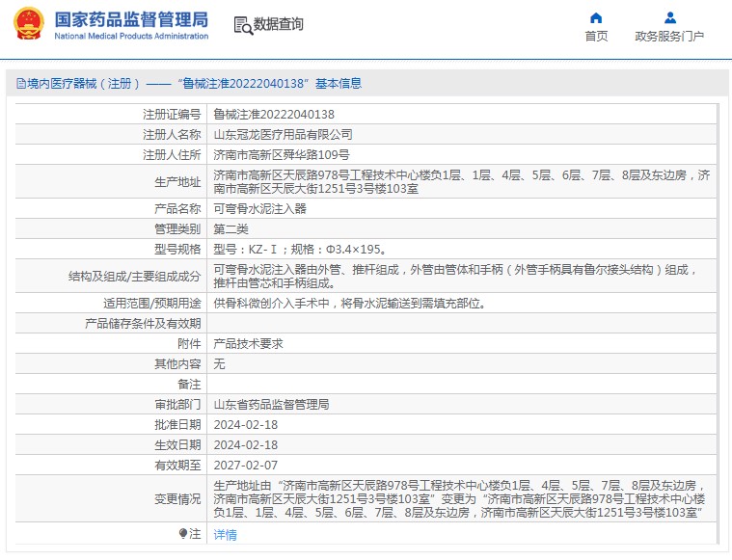Click the 其他内容 row label
Image resolution: width=732 pixels, height=560 pixels.
[177, 363]
